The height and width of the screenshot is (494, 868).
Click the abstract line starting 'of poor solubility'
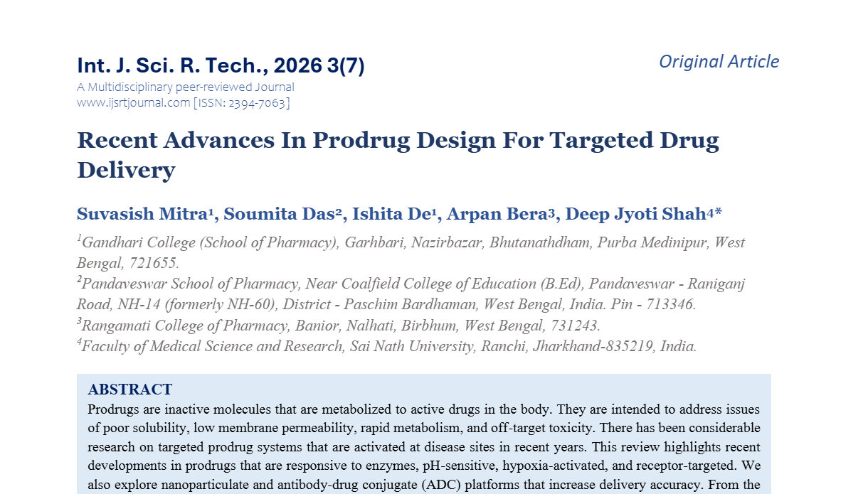424,428
